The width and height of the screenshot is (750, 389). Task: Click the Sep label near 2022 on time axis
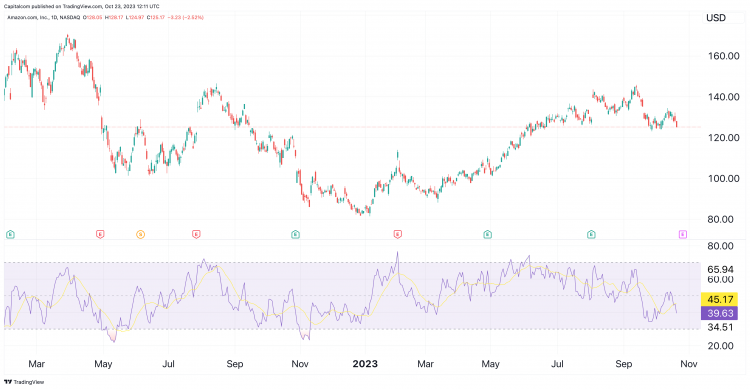coord(234,364)
